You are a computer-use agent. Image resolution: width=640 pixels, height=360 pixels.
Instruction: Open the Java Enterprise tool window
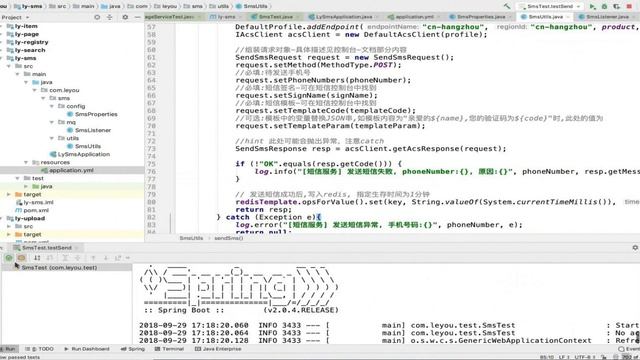(x=218, y=349)
